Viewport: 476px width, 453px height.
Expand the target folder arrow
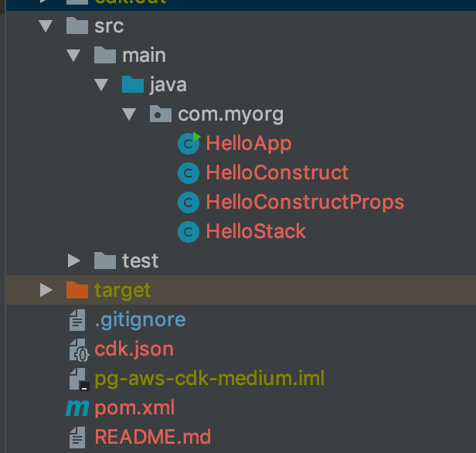pyautogui.click(x=46, y=290)
